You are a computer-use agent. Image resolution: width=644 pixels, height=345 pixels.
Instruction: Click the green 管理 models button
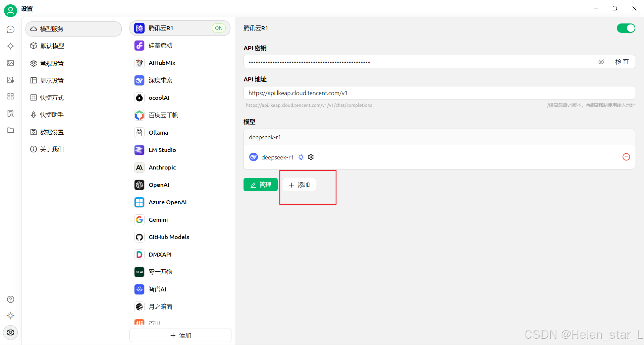click(261, 185)
